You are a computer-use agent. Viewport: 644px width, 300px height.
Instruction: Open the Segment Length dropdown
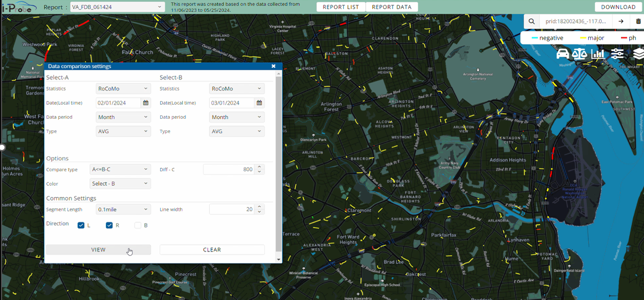point(123,210)
